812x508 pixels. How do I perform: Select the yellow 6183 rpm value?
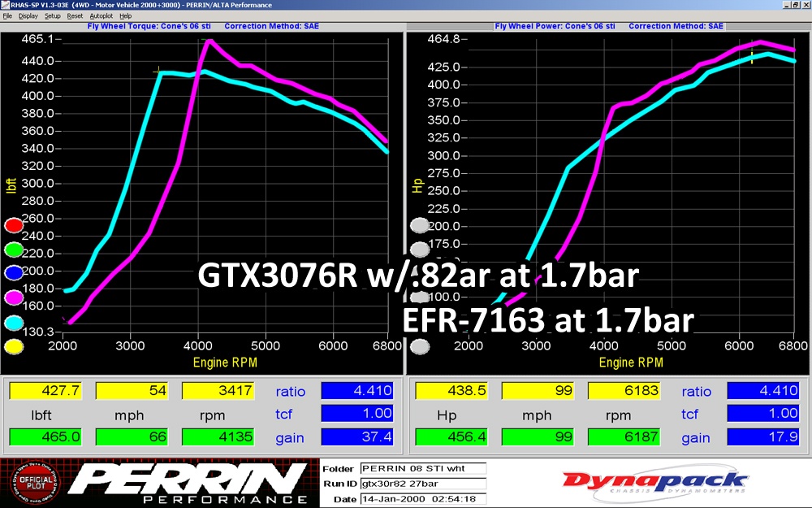[624, 390]
